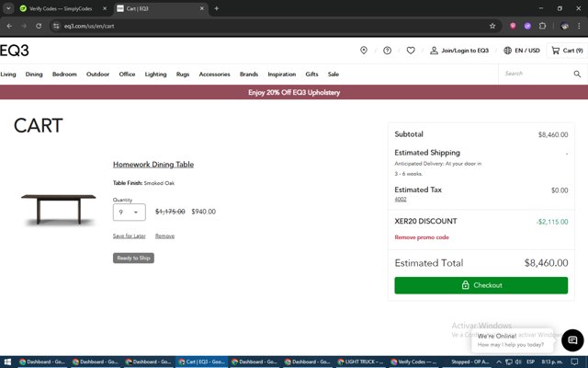Open the Extensions puzzle icon
This screenshot has height=368, width=588.
(x=542, y=26)
